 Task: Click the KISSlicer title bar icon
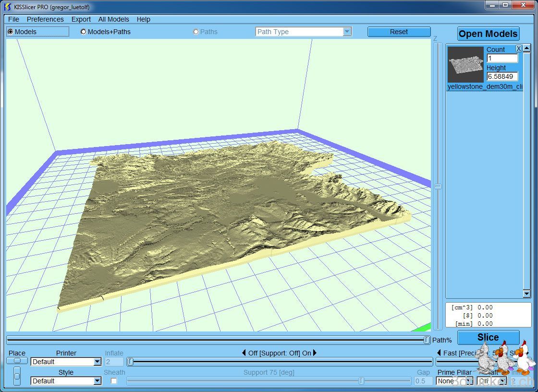[8, 7]
